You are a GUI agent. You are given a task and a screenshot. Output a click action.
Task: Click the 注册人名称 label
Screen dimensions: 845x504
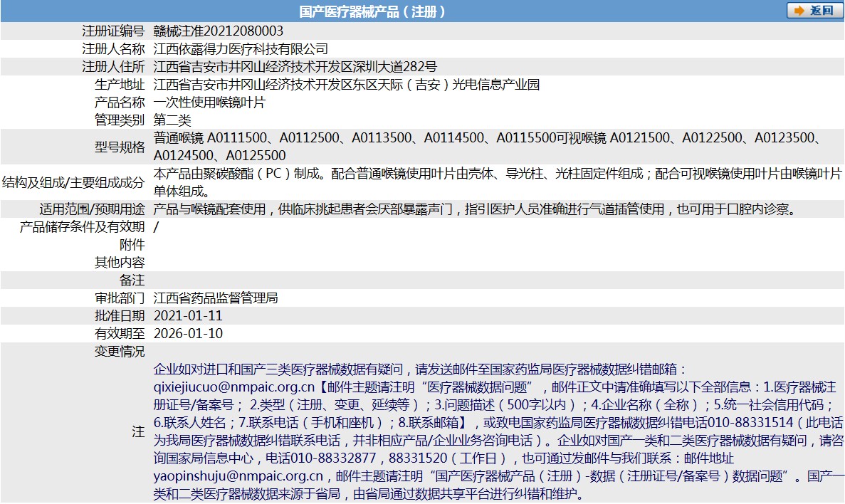tap(113, 49)
